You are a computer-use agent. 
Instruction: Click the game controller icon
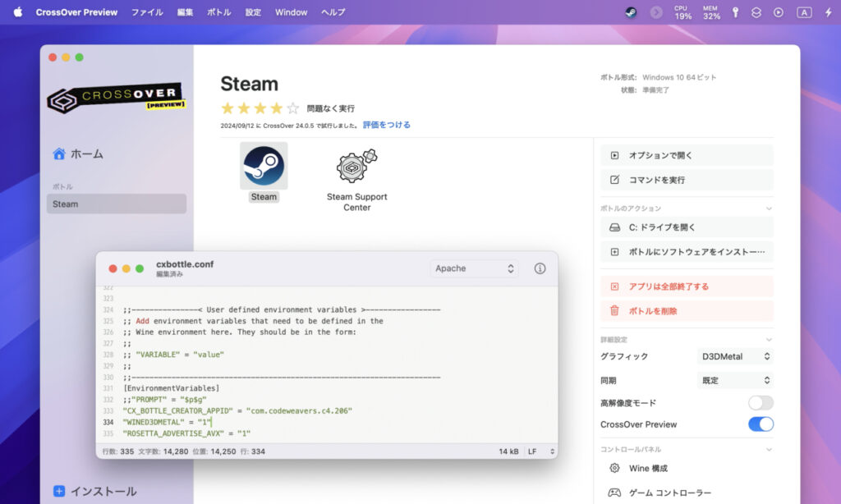pos(614,493)
